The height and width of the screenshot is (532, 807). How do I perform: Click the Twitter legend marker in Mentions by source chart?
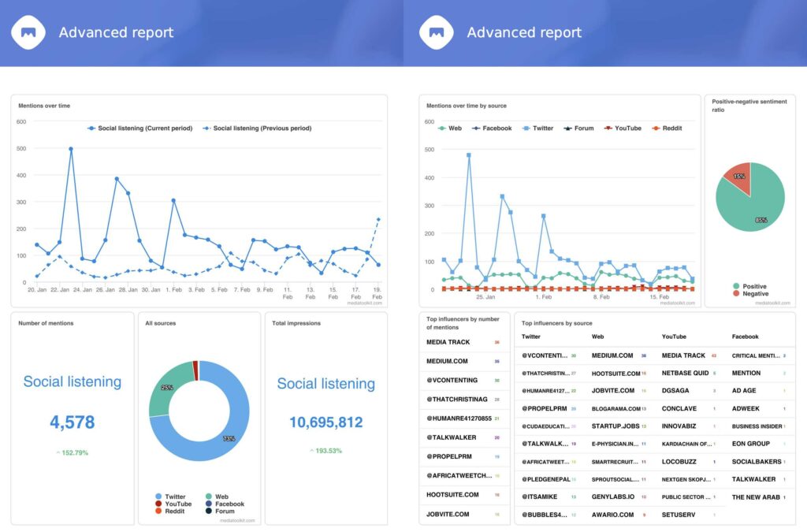point(525,128)
